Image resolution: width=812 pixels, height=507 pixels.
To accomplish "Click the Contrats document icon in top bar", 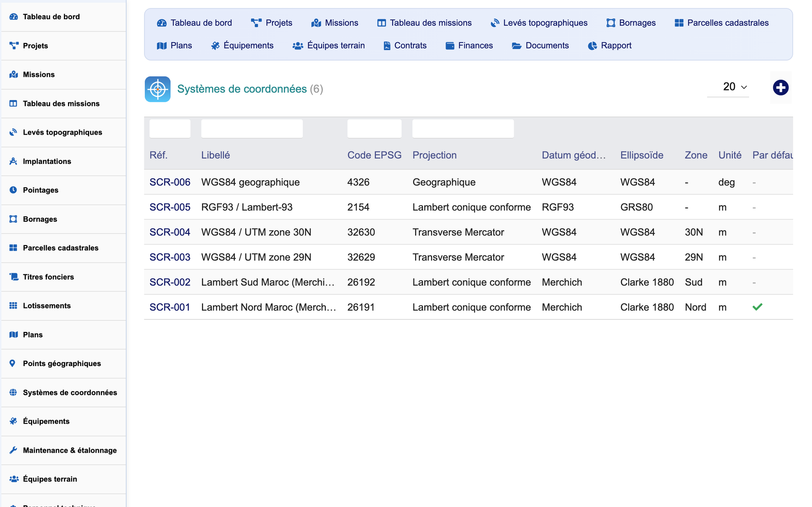I will click(x=387, y=45).
